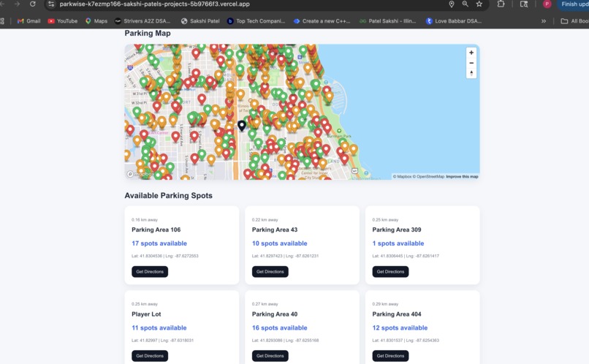Screen dimensions: 589x364
Task: Click the Parking Map heading
Action: [148, 33]
